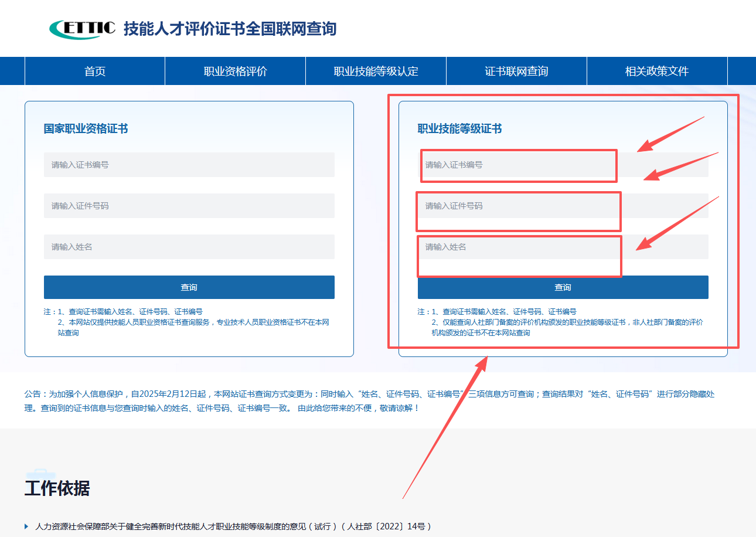Click the 查询 button under 国家职业资格证书
This screenshot has width=756, height=537.
coord(189,287)
